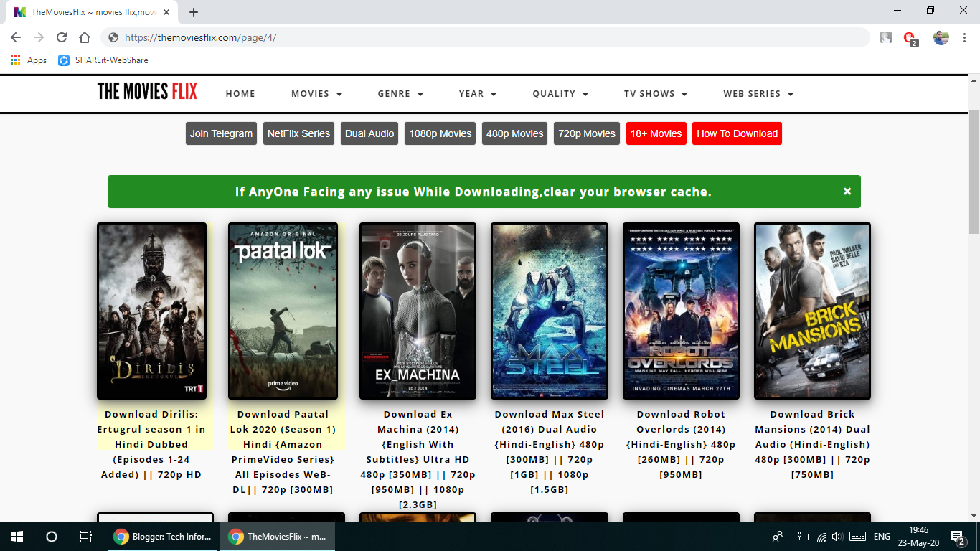The height and width of the screenshot is (551, 980).
Task: Open the SHAREit-WebShare bookmark
Action: pos(103,60)
